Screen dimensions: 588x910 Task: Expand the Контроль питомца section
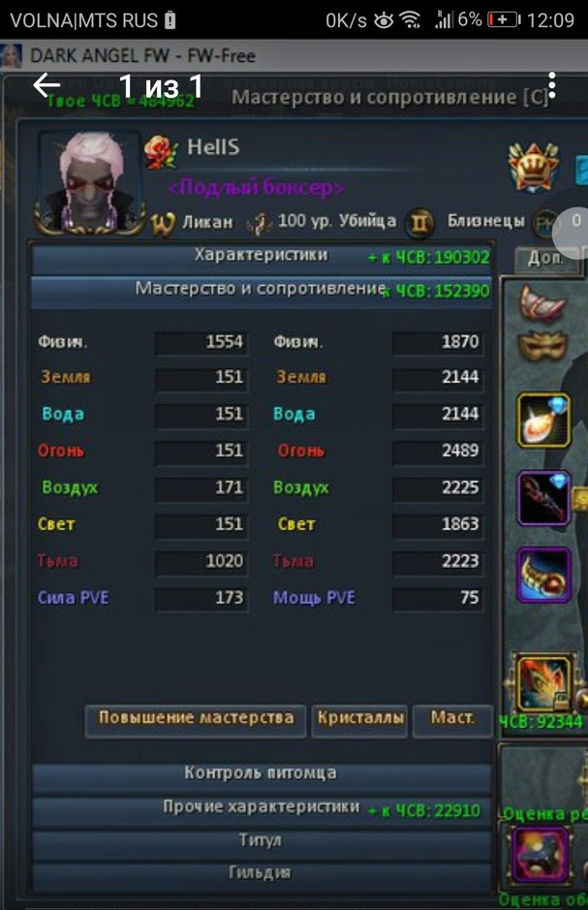[262, 774]
